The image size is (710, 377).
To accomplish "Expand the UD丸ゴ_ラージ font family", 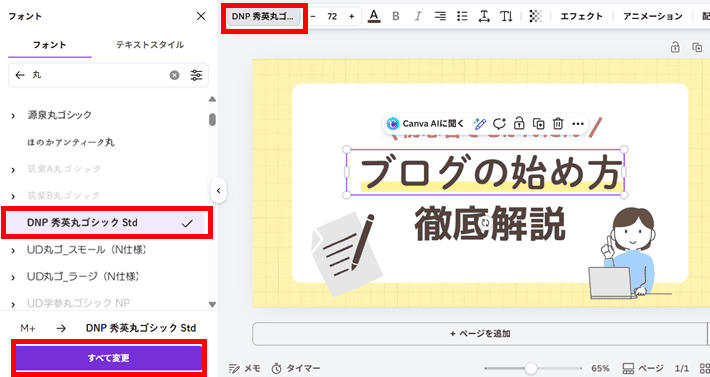I will (13, 278).
